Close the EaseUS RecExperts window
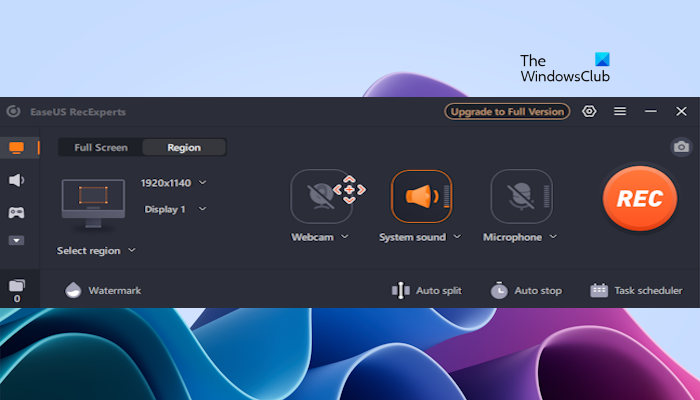Image resolution: width=700 pixels, height=400 pixels. (x=681, y=111)
